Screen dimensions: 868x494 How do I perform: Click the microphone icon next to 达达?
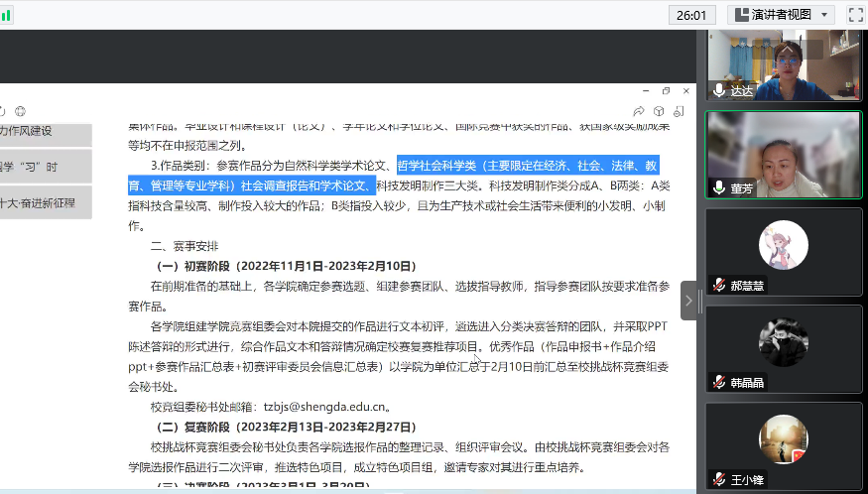[x=719, y=90]
